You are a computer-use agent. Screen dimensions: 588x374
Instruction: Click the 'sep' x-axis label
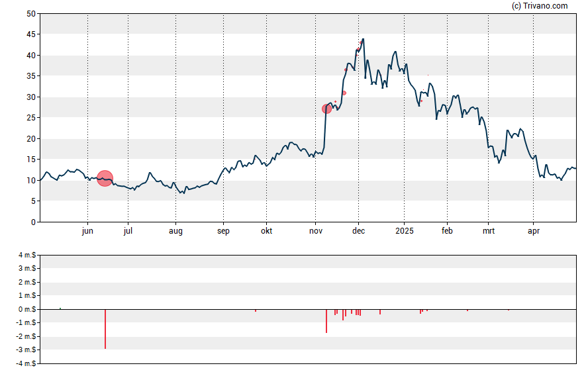(x=223, y=231)
